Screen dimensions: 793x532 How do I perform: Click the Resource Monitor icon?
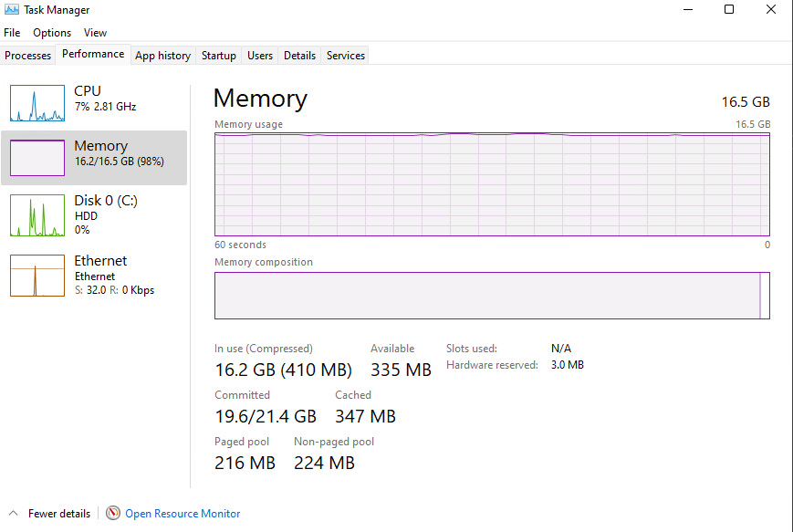click(113, 513)
